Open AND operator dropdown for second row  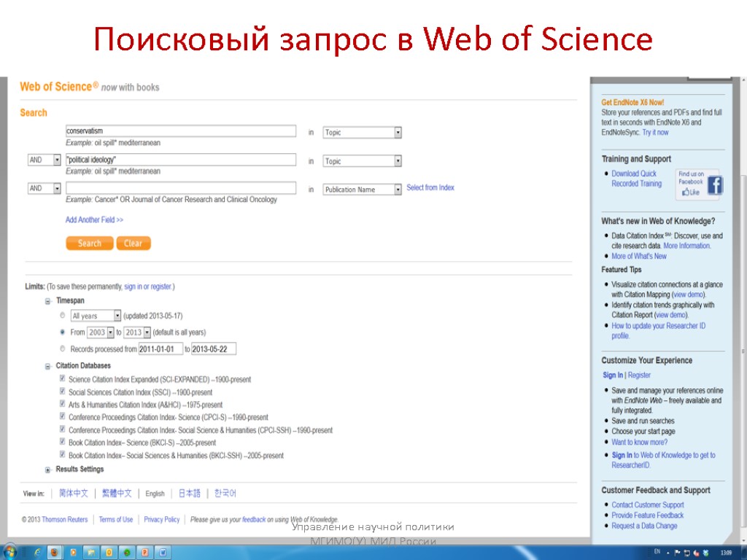tap(44, 160)
